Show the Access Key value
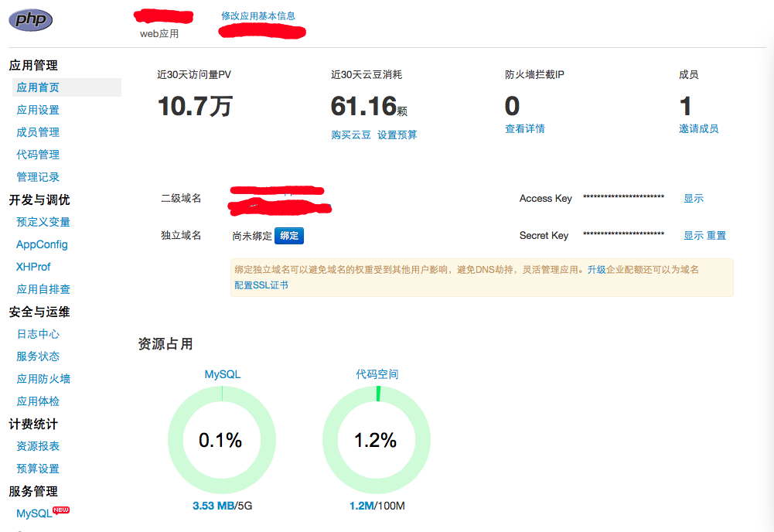This screenshot has width=774, height=532. [x=694, y=199]
